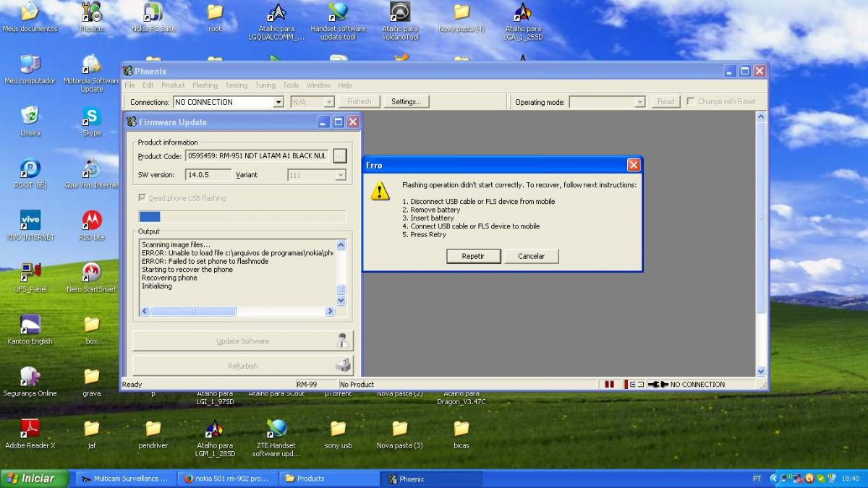Close the Erro dialog with its X

coord(634,165)
